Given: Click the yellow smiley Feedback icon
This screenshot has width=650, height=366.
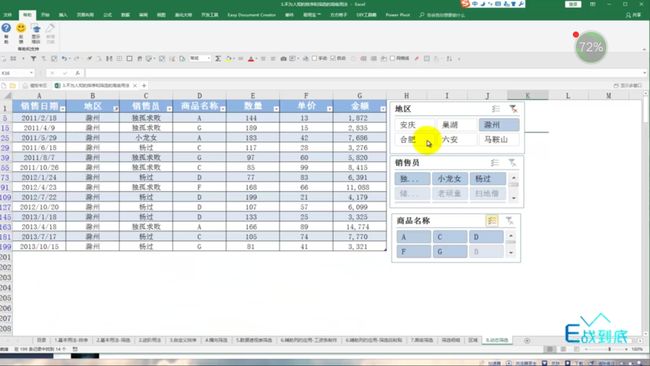Looking at the screenshot, I should (x=21, y=28).
